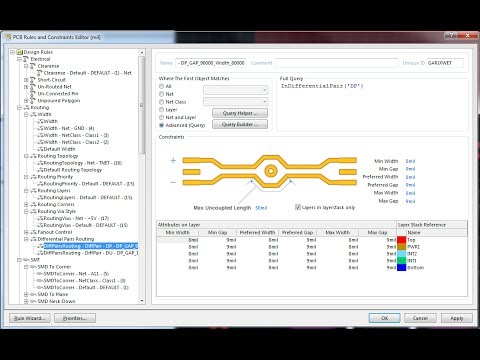
Task: Select the Net Class radio option
Action: tap(161, 102)
